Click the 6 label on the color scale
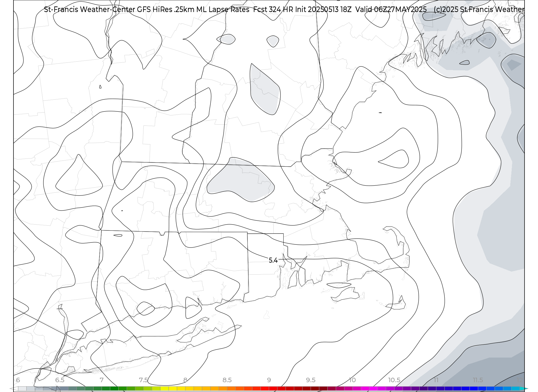This screenshot has width=538, height=392. 18,380
